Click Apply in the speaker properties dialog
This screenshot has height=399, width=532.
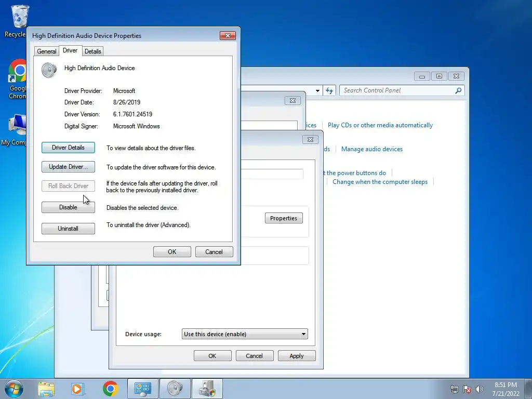click(297, 356)
